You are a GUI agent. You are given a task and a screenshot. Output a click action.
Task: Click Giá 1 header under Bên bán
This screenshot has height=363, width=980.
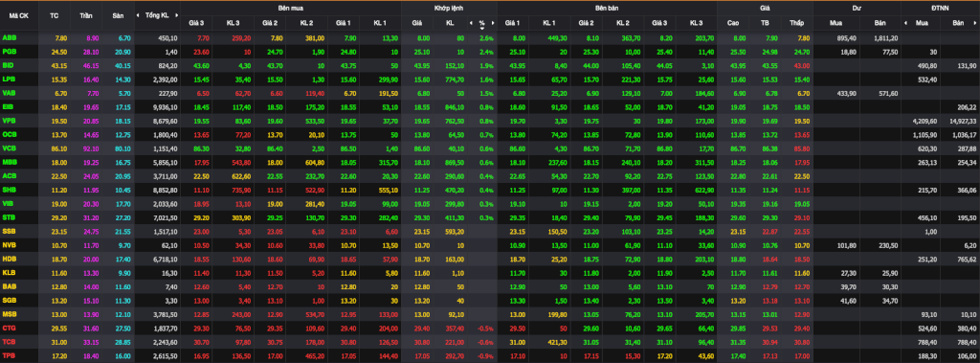tap(513, 23)
